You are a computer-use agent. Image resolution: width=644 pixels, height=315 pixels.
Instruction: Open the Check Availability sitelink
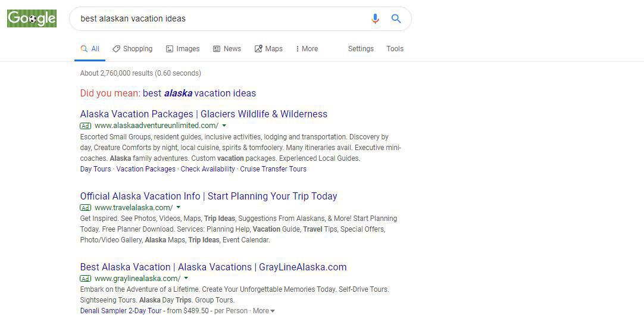208,169
